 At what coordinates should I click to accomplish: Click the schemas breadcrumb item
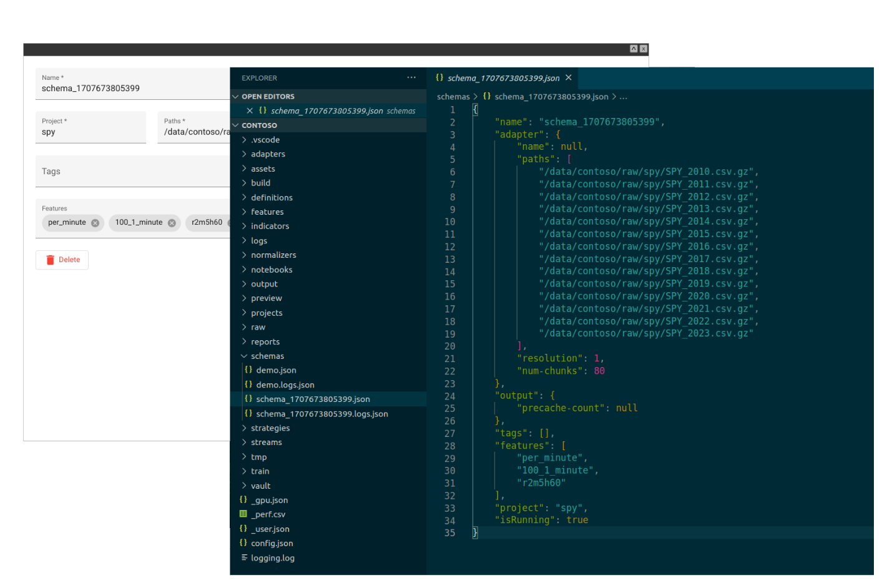click(x=453, y=97)
